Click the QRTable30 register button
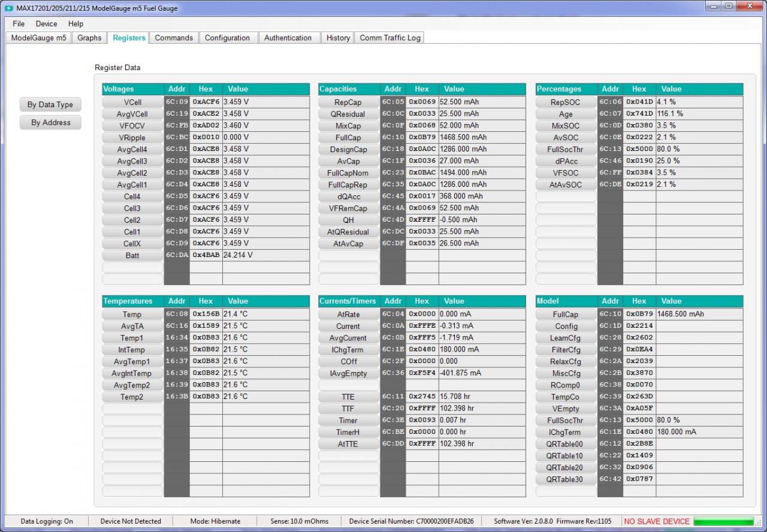This screenshot has width=767, height=532. [566, 479]
